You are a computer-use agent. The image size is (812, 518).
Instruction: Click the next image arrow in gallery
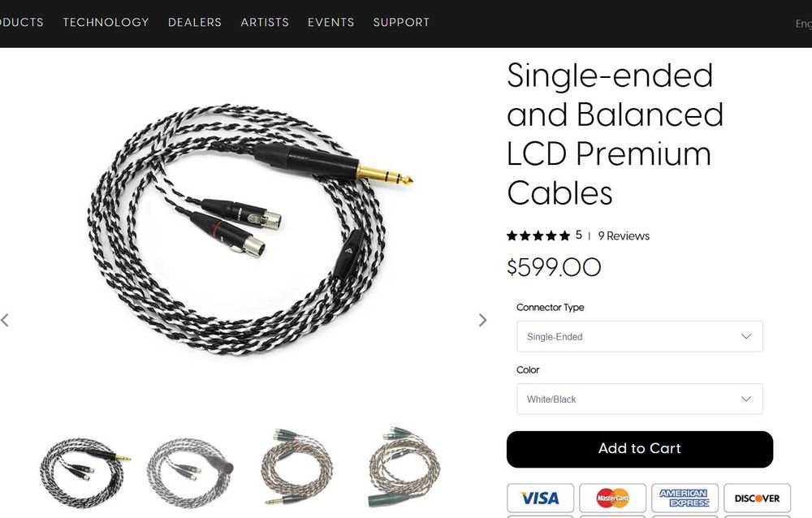coord(482,320)
